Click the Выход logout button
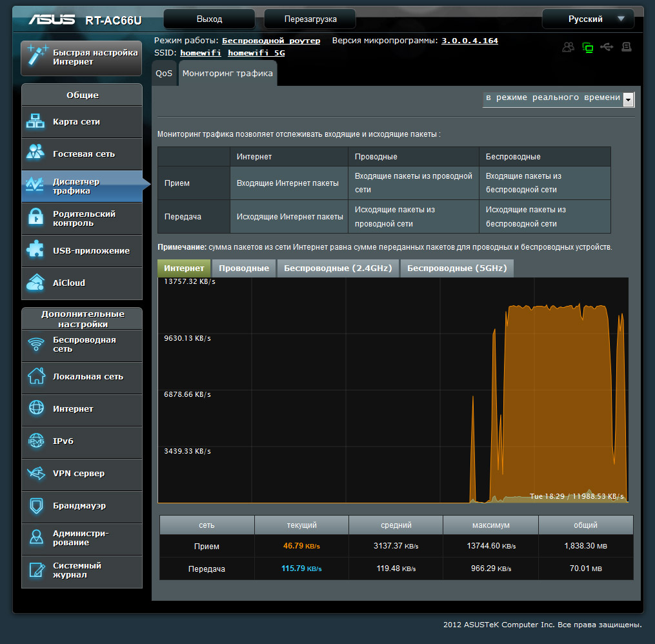The image size is (655, 644). (x=209, y=19)
